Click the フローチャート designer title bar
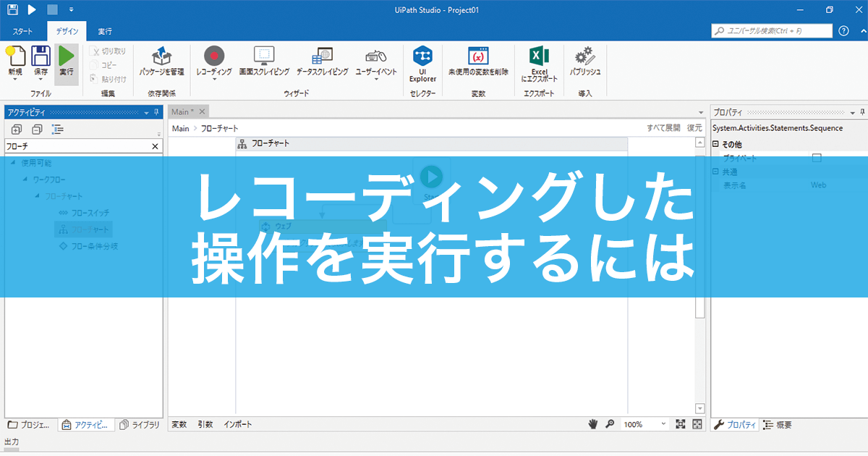The width and height of the screenshot is (868, 456). click(x=432, y=143)
